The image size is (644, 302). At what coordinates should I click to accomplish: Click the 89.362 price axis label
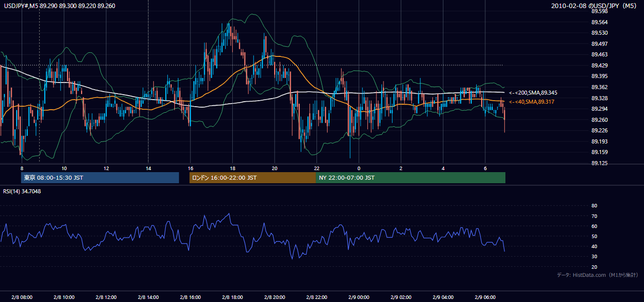click(599, 87)
